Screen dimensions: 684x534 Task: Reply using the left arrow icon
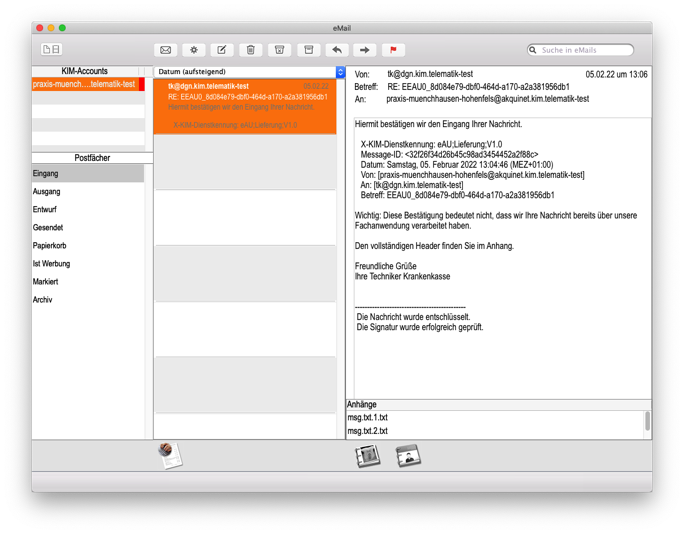point(337,50)
